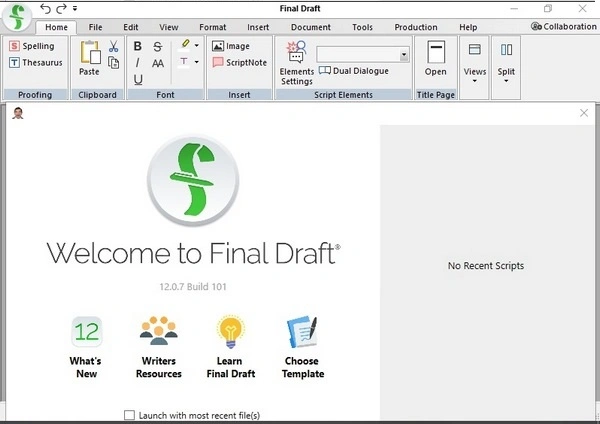Image resolution: width=600 pixels, height=424 pixels.
Task: Open the Document ribbon tab
Action: pos(310,27)
